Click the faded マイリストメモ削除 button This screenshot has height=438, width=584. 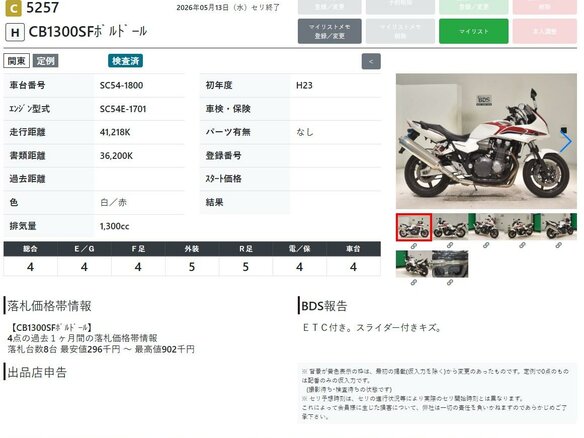(x=400, y=31)
